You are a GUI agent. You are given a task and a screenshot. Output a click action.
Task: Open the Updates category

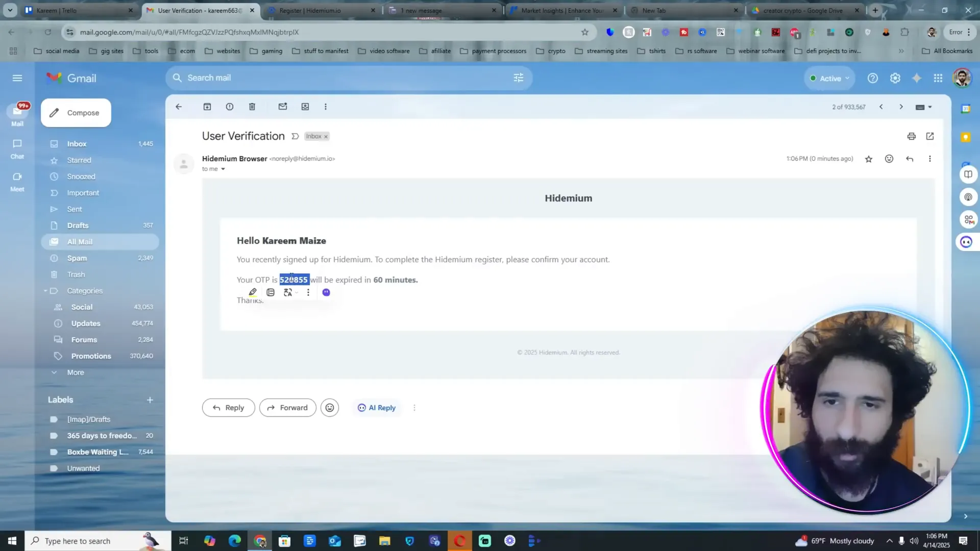(x=100, y=323)
